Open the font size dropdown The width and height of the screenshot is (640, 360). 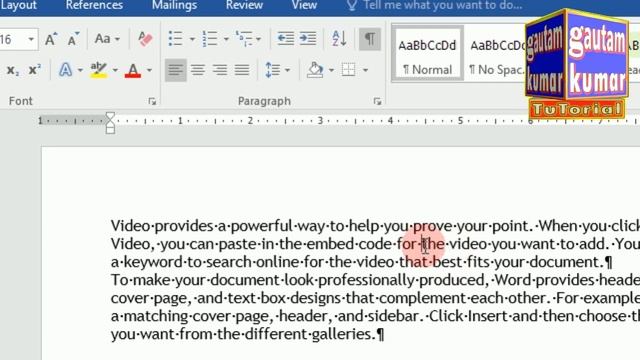31,40
